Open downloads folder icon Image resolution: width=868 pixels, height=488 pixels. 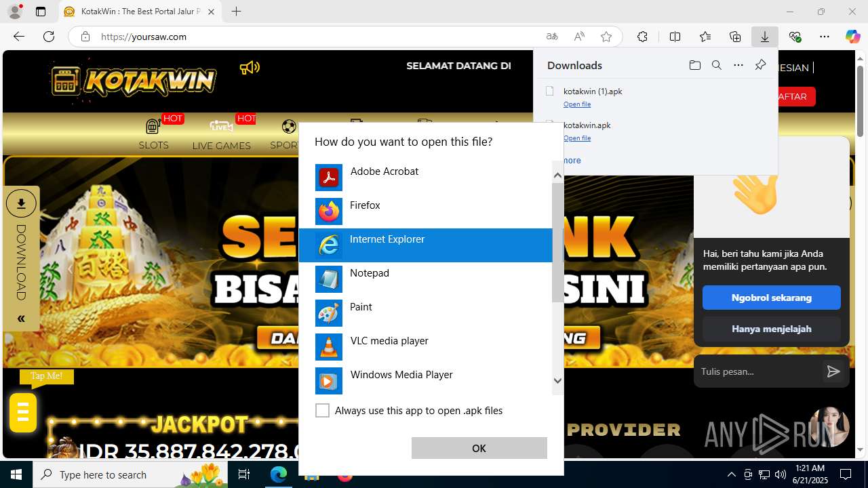point(694,65)
